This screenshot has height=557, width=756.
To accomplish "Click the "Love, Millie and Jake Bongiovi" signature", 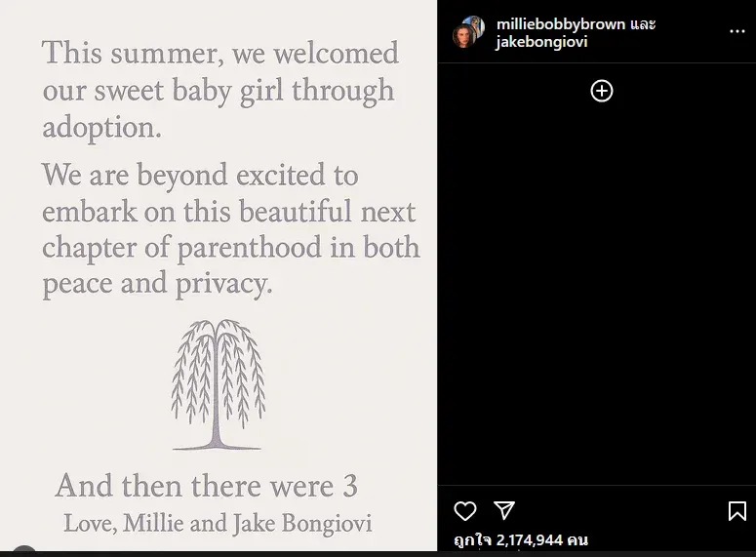I will pyautogui.click(x=218, y=523).
